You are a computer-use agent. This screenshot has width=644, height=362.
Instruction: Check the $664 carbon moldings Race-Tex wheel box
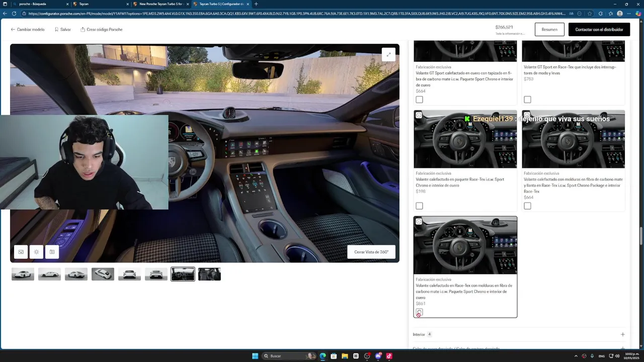pyautogui.click(x=527, y=206)
